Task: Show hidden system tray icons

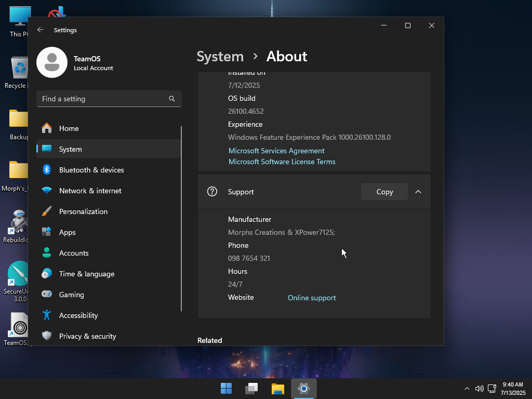Action: [x=467, y=389]
